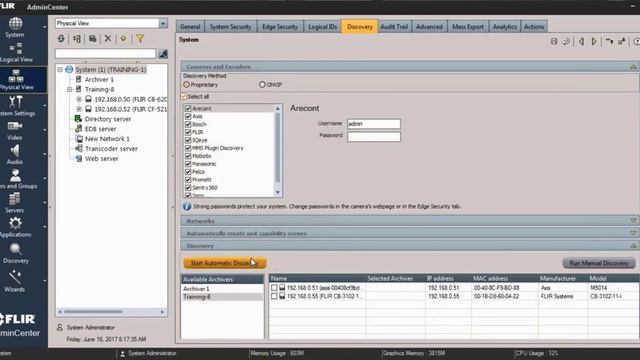Switch to the General tab
Viewport: 640px width, 360px height.
pyautogui.click(x=190, y=27)
